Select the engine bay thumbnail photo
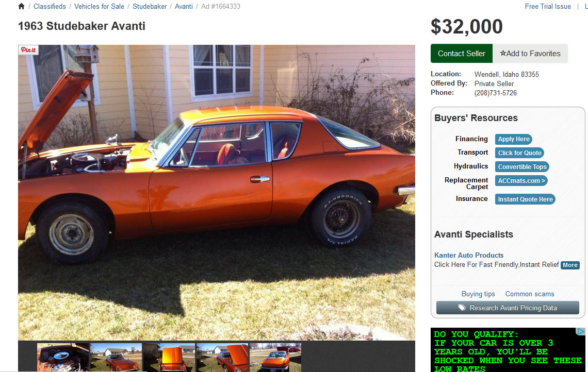 click(63, 358)
